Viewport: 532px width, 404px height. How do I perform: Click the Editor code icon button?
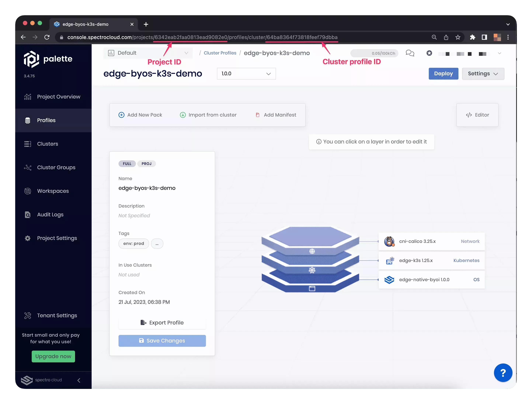coord(477,115)
